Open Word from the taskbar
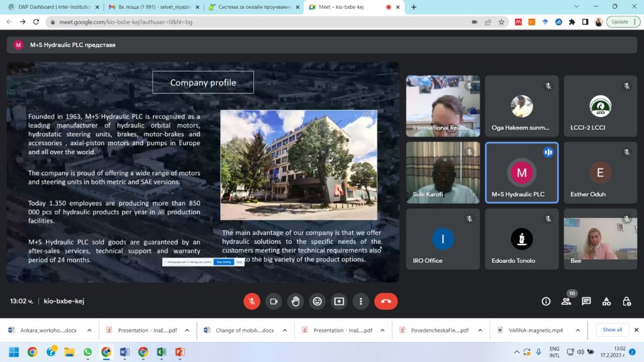The image size is (644, 362). (x=125, y=352)
